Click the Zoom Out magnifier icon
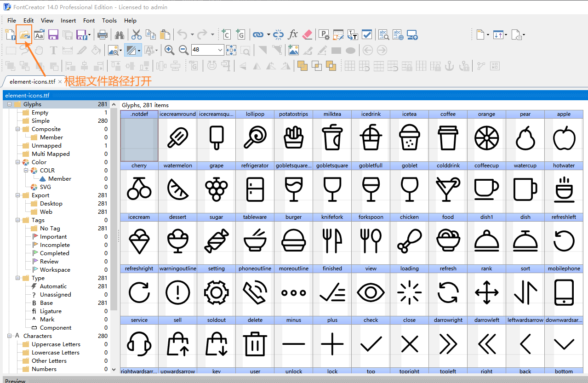 (x=183, y=50)
